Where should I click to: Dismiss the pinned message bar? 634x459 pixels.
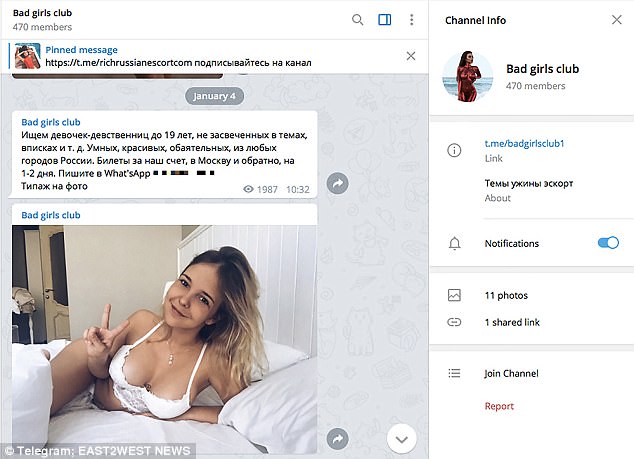[411, 56]
